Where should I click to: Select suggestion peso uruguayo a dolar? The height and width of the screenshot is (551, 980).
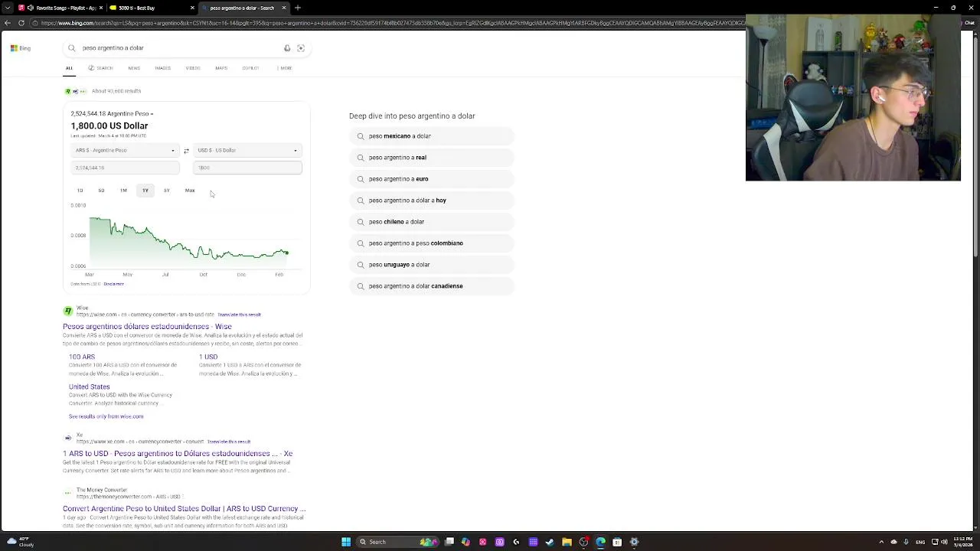(432, 265)
